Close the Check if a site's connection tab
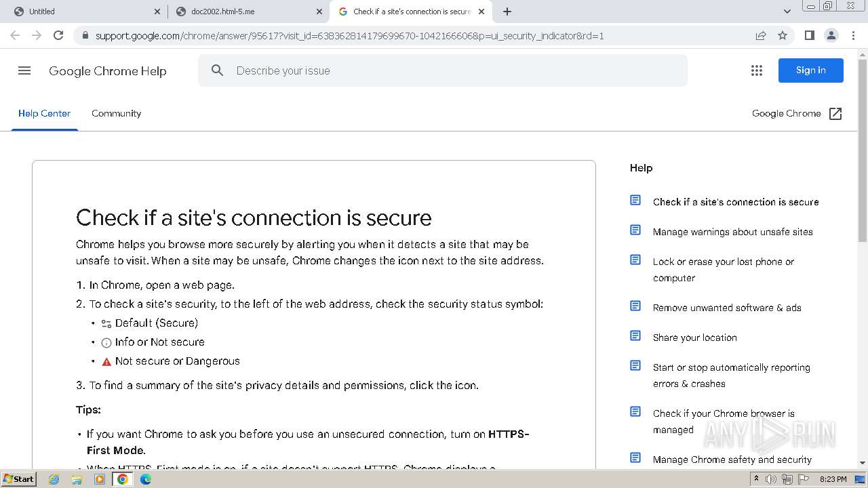 tap(481, 12)
